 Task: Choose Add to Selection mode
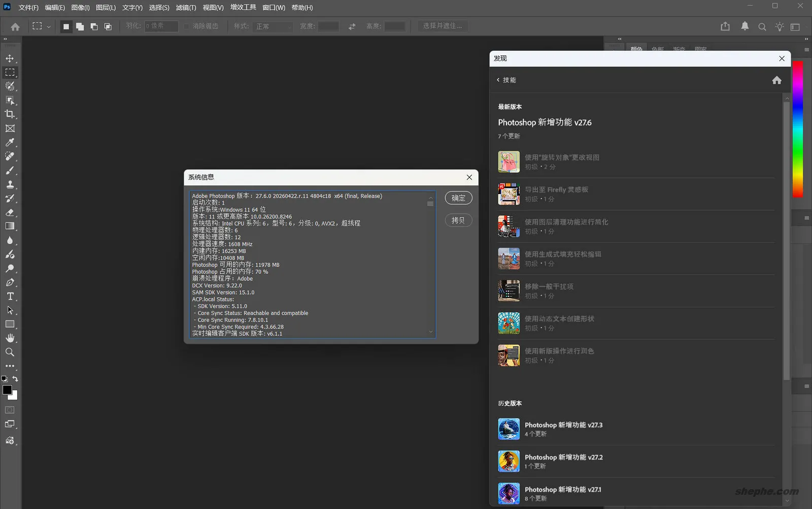[80, 26]
